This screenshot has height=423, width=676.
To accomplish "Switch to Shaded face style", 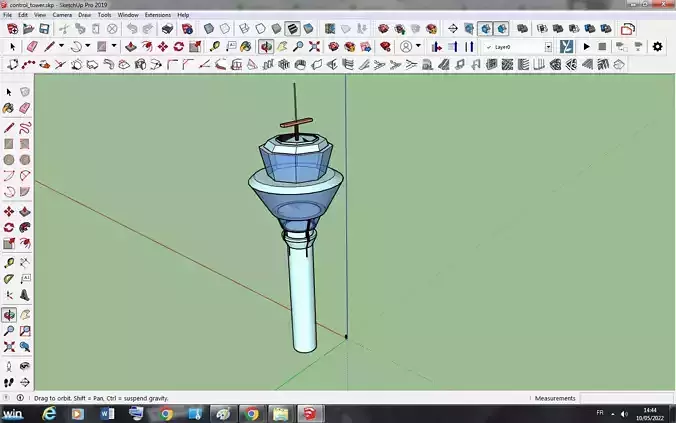I will pos(276,29).
